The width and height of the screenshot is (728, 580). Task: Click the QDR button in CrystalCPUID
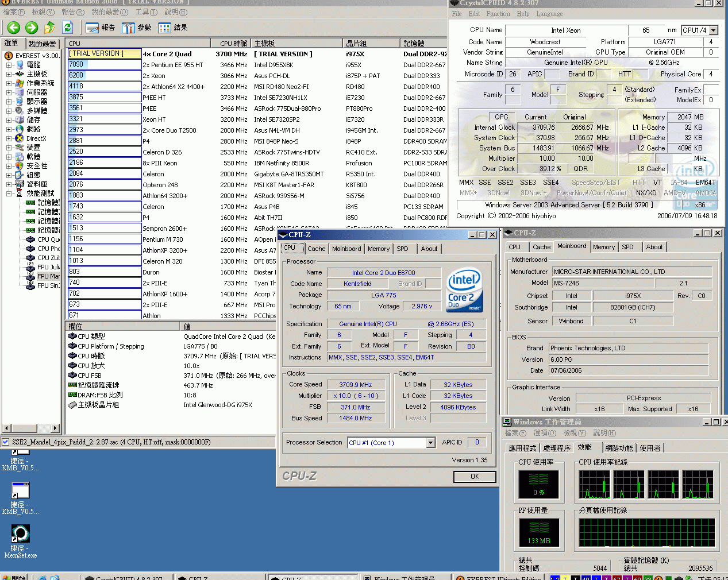[580, 169]
